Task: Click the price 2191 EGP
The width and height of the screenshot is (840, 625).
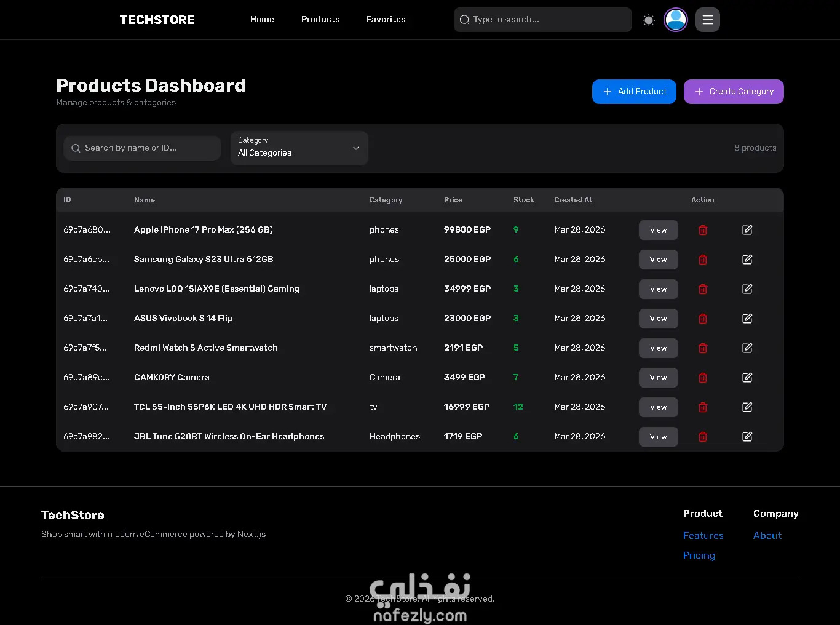Action: pyautogui.click(x=463, y=348)
